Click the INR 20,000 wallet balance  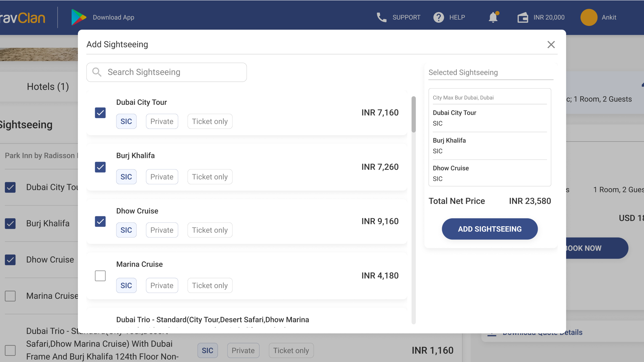pyautogui.click(x=549, y=17)
